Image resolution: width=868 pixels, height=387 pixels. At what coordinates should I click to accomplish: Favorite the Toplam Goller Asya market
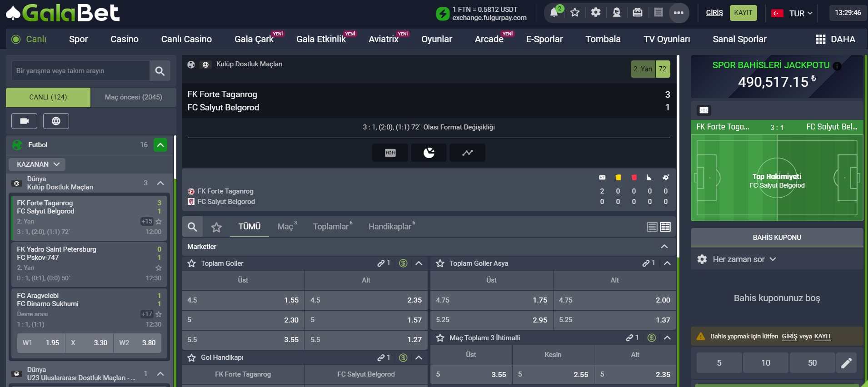pos(440,263)
